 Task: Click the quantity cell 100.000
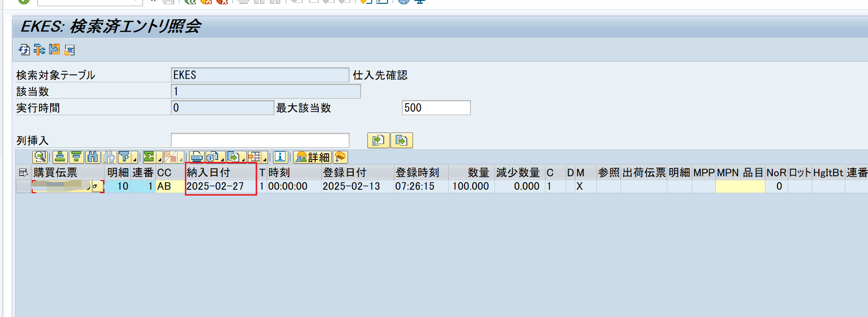(x=471, y=186)
